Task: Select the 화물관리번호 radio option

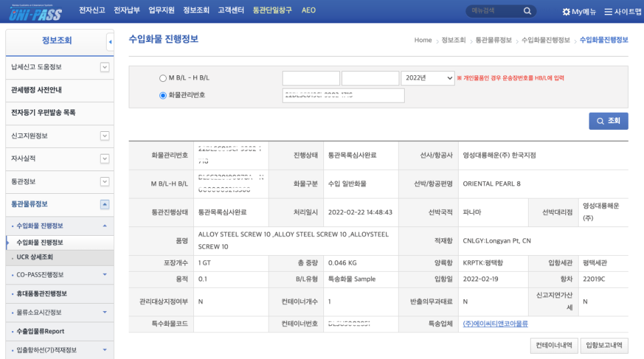Action: click(x=163, y=95)
